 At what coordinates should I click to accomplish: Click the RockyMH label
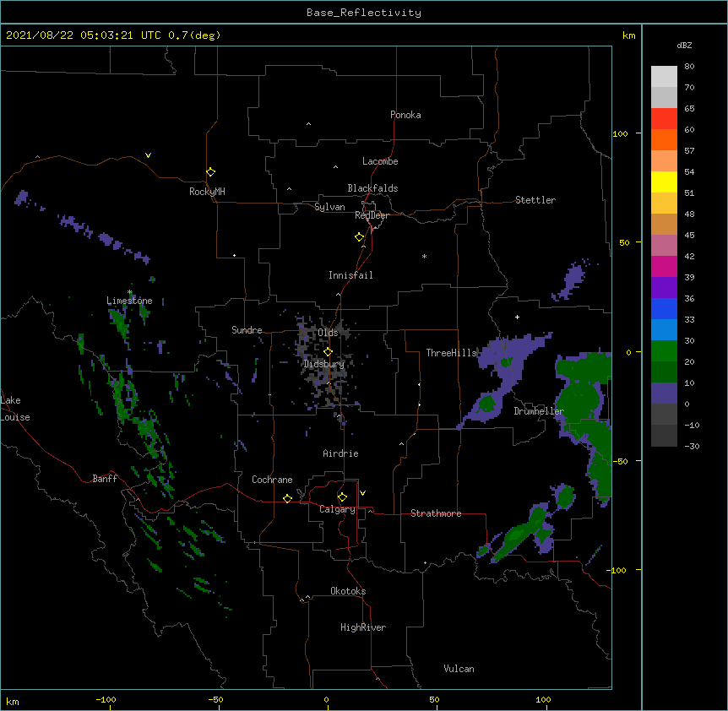(207, 192)
